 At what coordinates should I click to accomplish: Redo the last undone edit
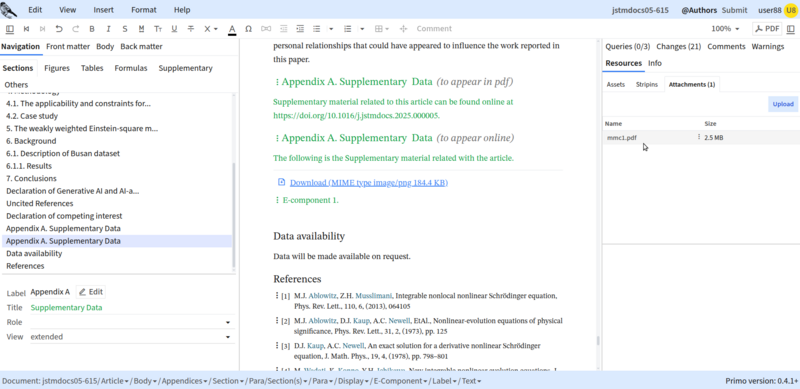(x=76, y=29)
